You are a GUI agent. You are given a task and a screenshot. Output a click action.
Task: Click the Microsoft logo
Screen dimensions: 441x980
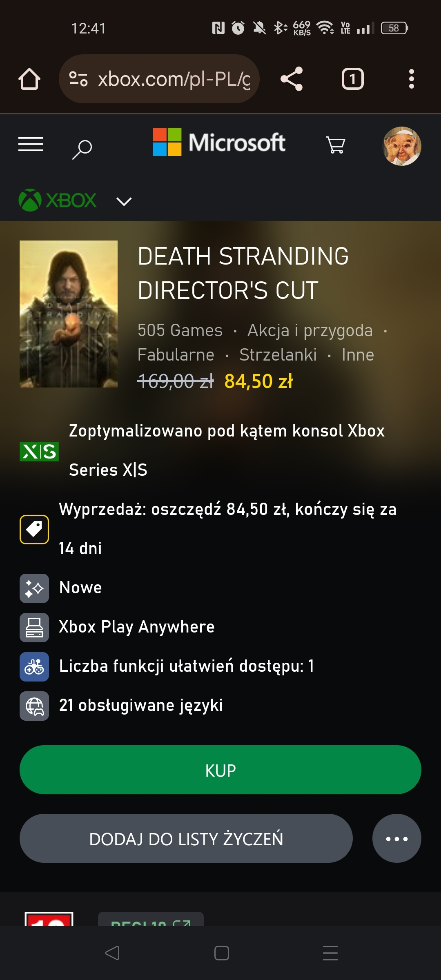coord(219,142)
